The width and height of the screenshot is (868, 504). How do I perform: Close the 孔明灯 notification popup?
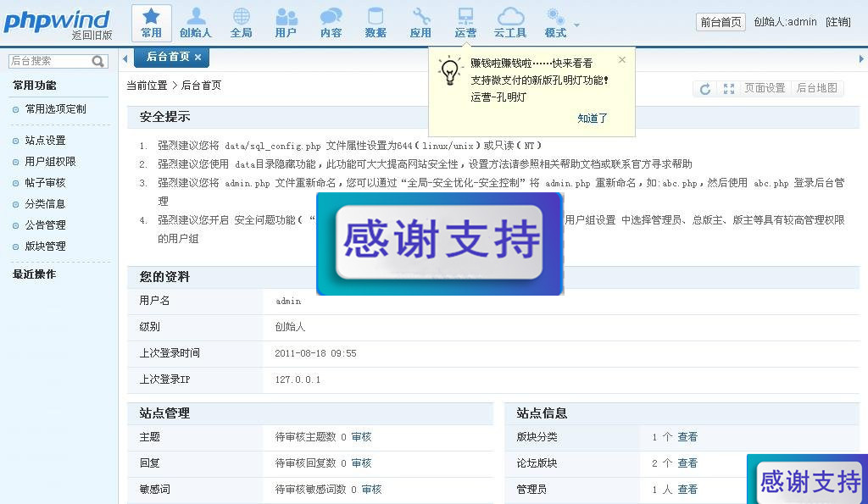tap(622, 60)
